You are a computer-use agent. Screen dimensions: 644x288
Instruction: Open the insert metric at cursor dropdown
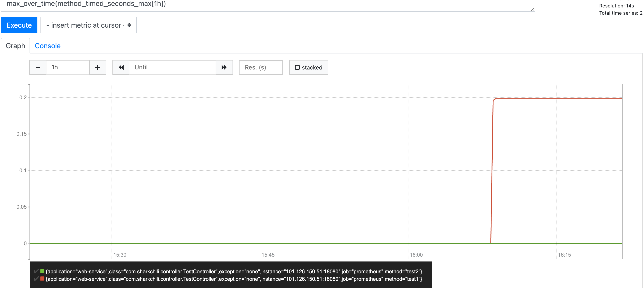(89, 25)
